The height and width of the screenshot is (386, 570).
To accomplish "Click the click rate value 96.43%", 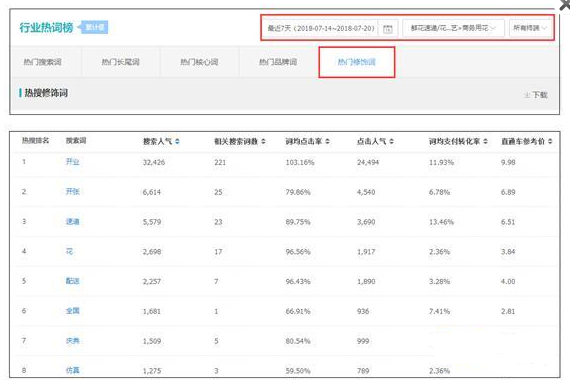I will (x=298, y=282).
